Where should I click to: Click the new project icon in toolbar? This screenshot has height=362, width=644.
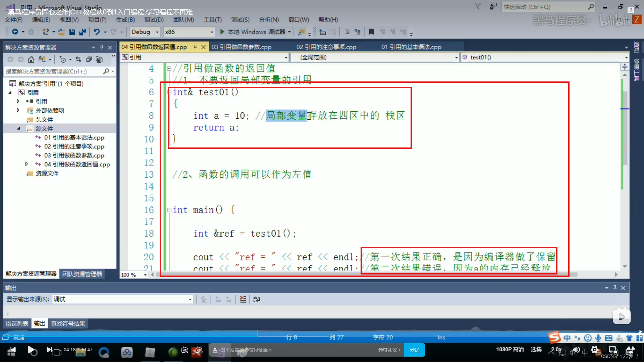(46, 32)
